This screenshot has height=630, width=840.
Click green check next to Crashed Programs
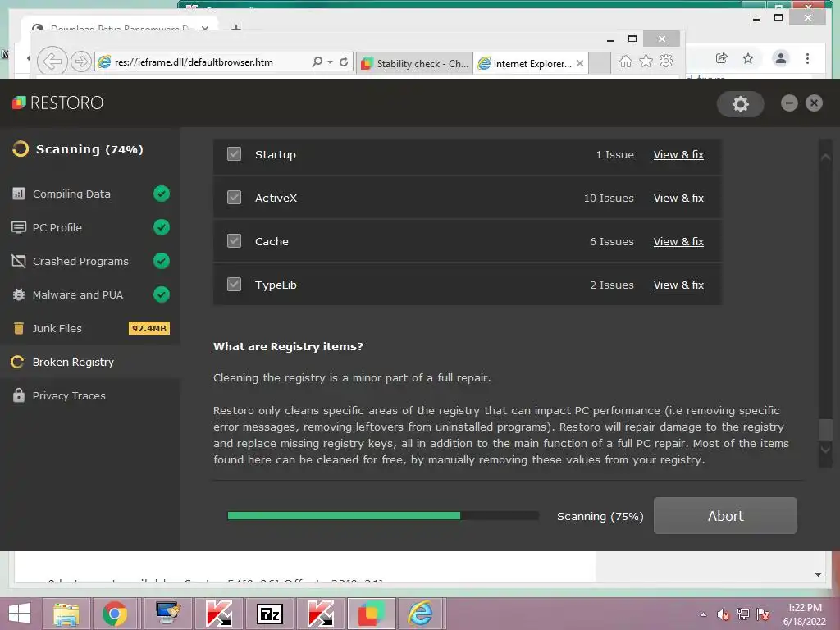(162, 261)
